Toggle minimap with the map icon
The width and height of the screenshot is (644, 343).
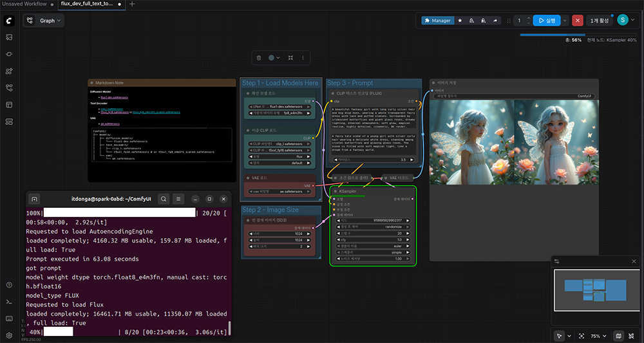618,336
